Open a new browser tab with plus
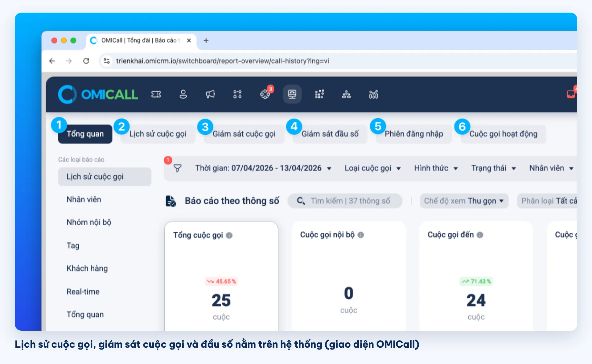This screenshot has width=592, height=364. [206, 40]
